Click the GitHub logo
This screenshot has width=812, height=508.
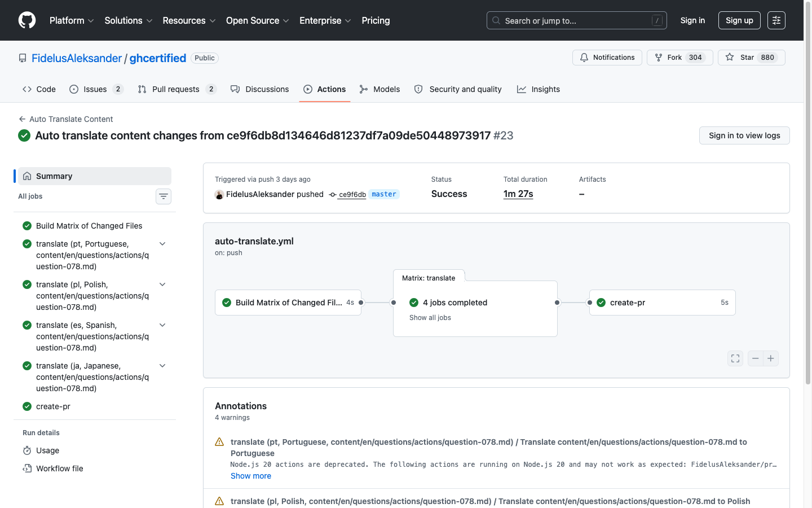pos(27,20)
